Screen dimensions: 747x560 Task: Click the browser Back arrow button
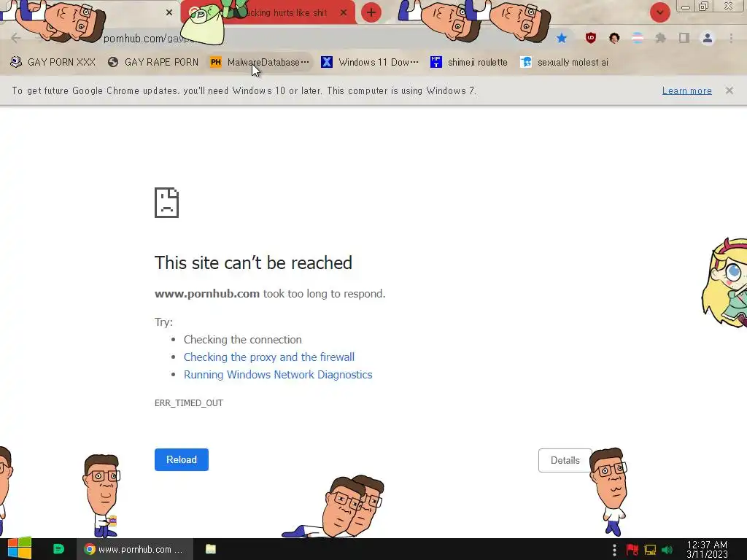16,38
